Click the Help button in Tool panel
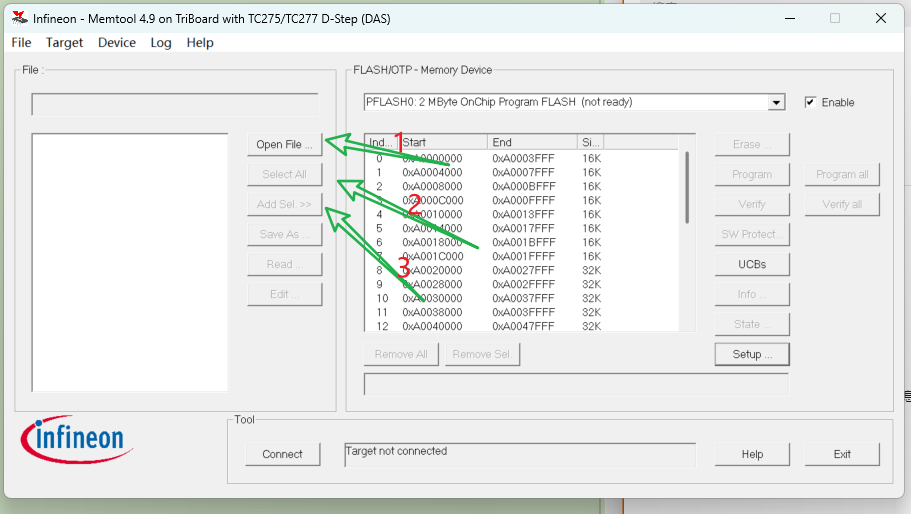 [752, 454]
